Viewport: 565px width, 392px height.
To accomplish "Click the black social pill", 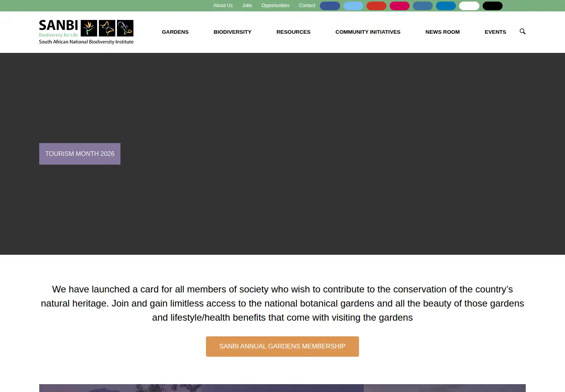I will (492, 6).
